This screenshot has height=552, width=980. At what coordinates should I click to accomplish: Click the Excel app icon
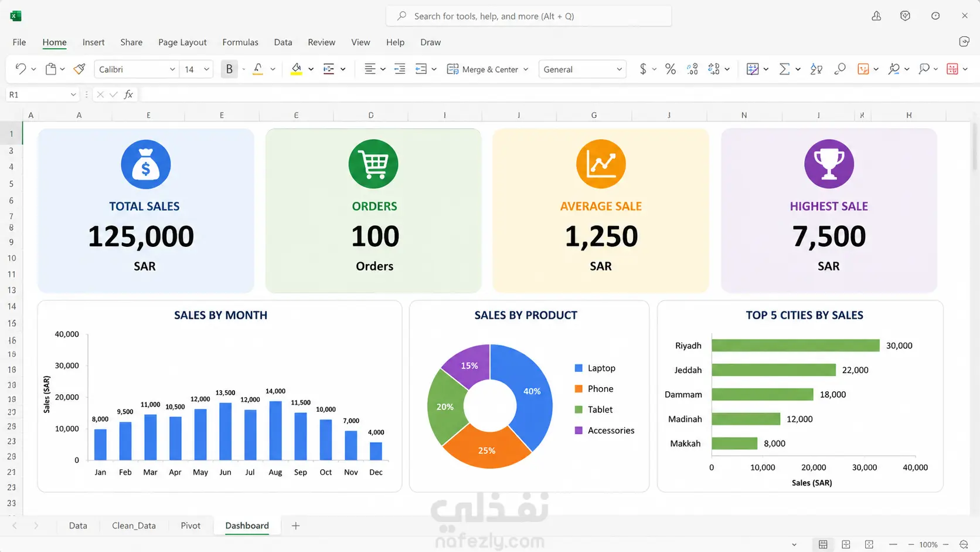click(16, 16)
